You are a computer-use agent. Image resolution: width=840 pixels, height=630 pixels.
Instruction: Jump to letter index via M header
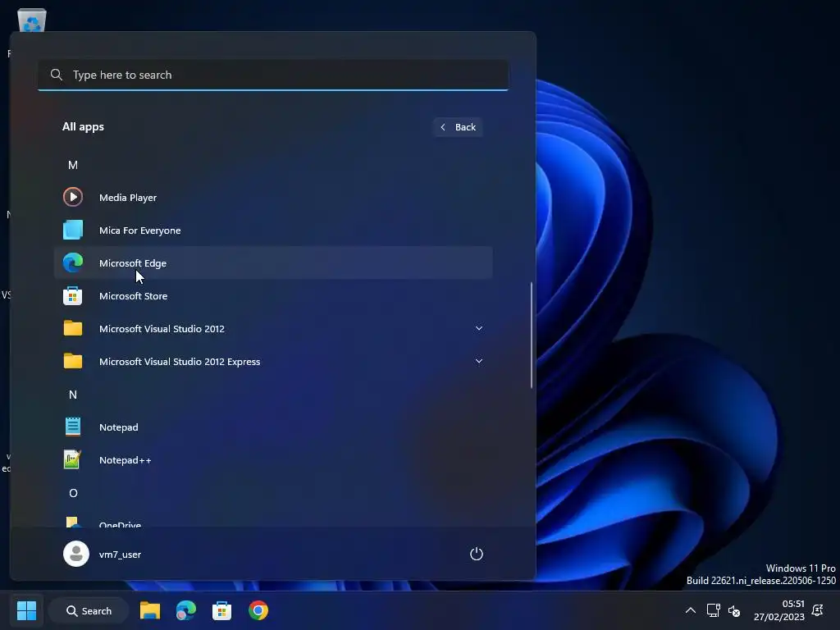(73, 165)
